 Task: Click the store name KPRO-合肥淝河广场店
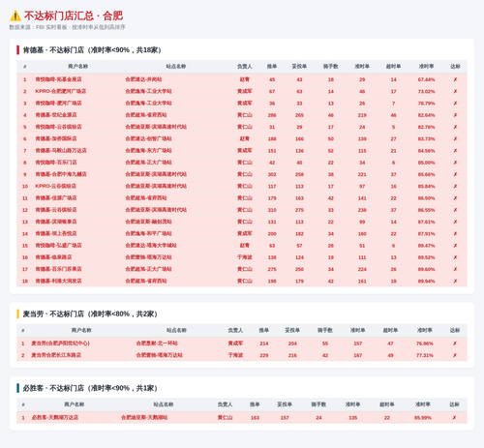[61, 91]
